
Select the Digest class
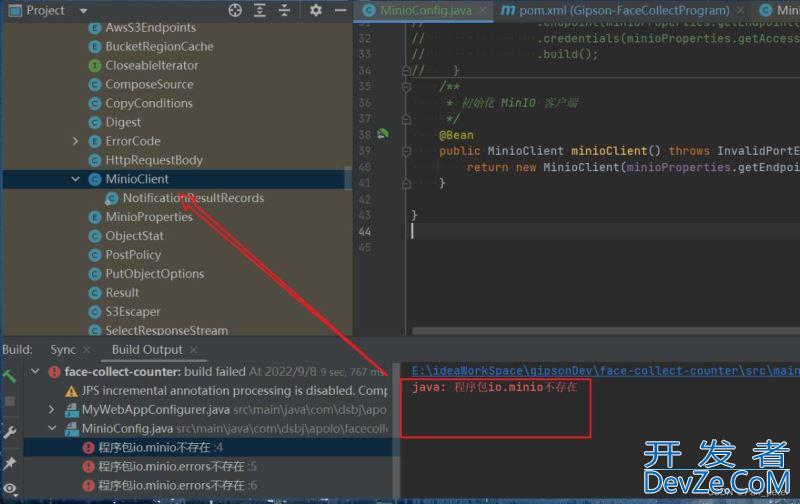[x=123, y=122]
